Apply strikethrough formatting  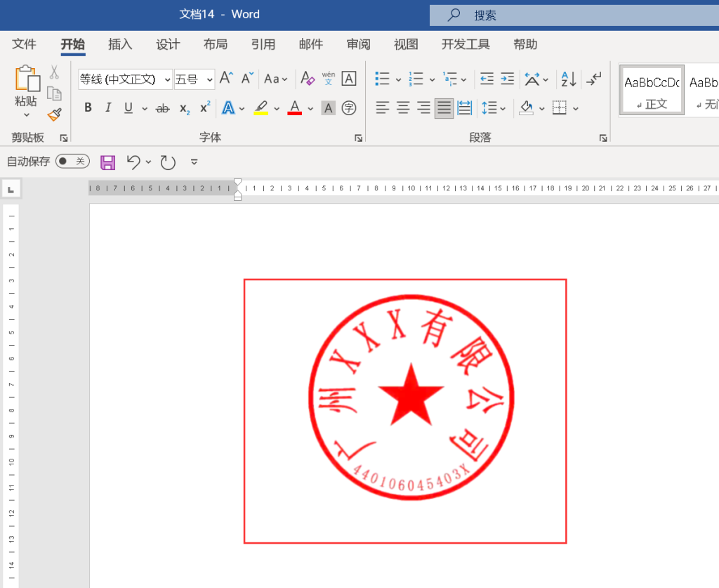click(x=163, y=108)
